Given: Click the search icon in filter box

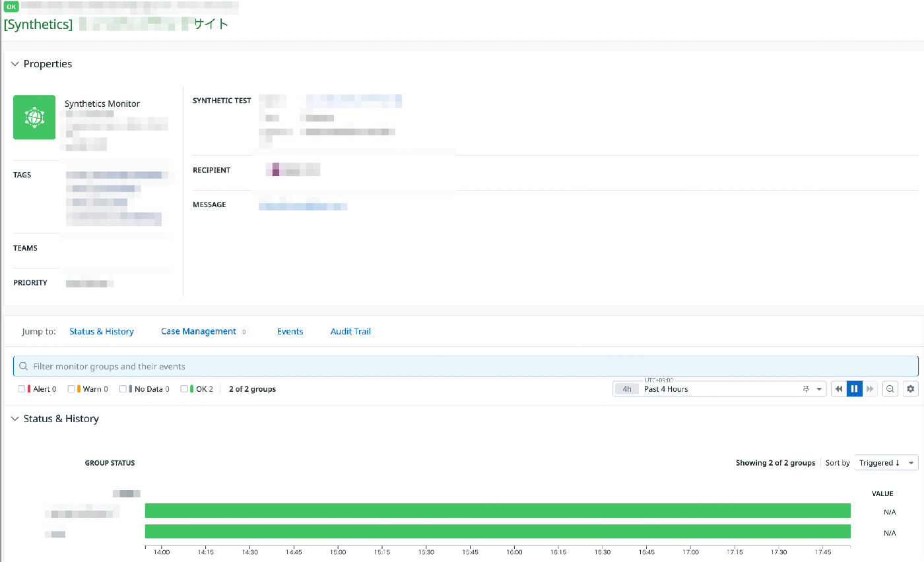Looking at the screenshot, I should (x=24, y=366).
